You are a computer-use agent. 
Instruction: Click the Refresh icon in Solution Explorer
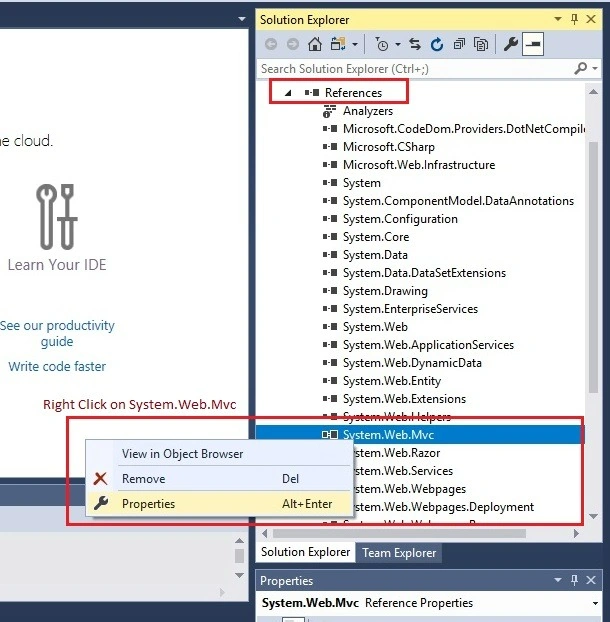tap(437, 44)
